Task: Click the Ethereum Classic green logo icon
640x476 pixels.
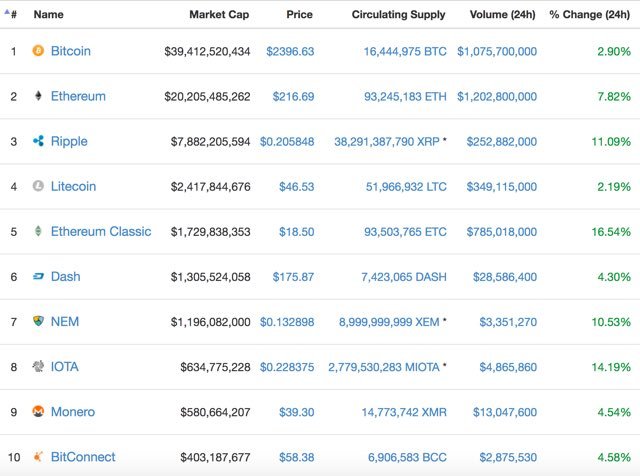Action: (38, 231)
